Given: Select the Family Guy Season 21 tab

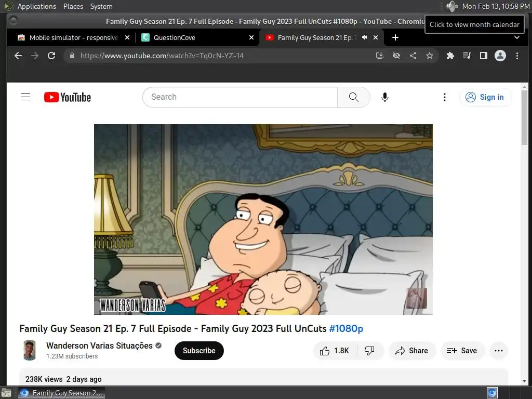Looking at the screenshot, I should [x=315, y=37].
